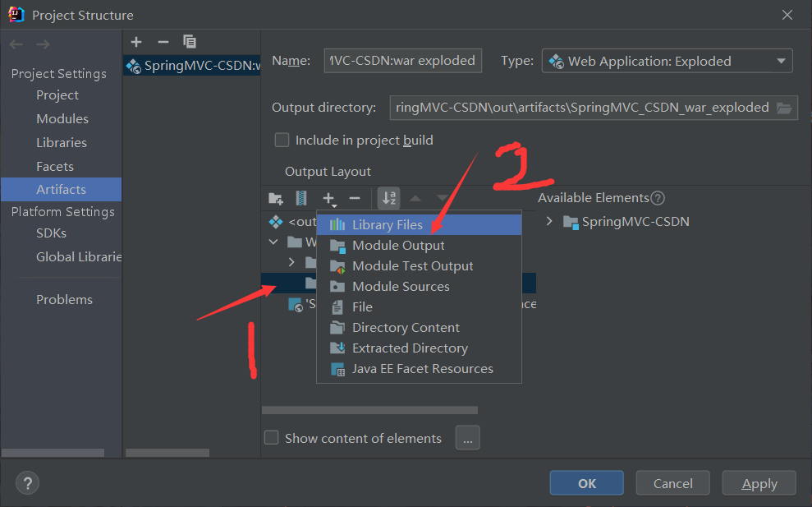812x507 pixels.
Task: Click the SpringMVC-CSDN module icon
Action: (x=571, y=223)
